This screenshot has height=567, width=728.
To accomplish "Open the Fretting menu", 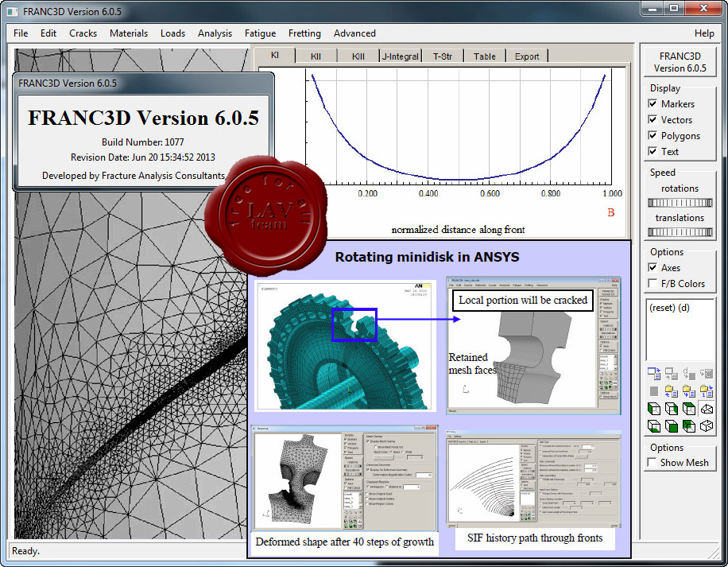I will click(304, 33).
